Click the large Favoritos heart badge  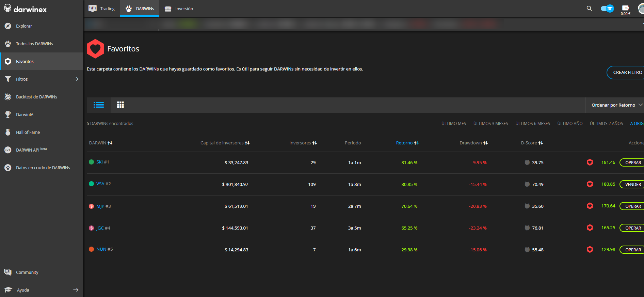95,49
